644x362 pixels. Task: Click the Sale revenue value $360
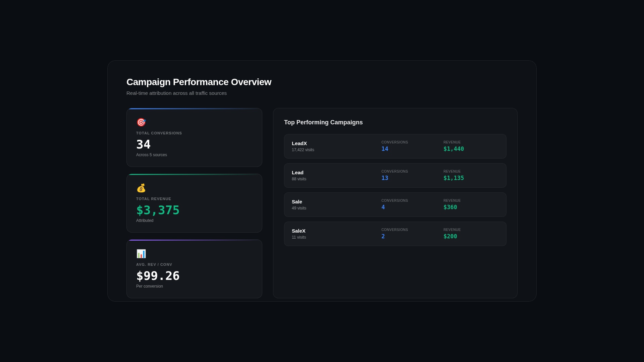click(x=450, y=207)
